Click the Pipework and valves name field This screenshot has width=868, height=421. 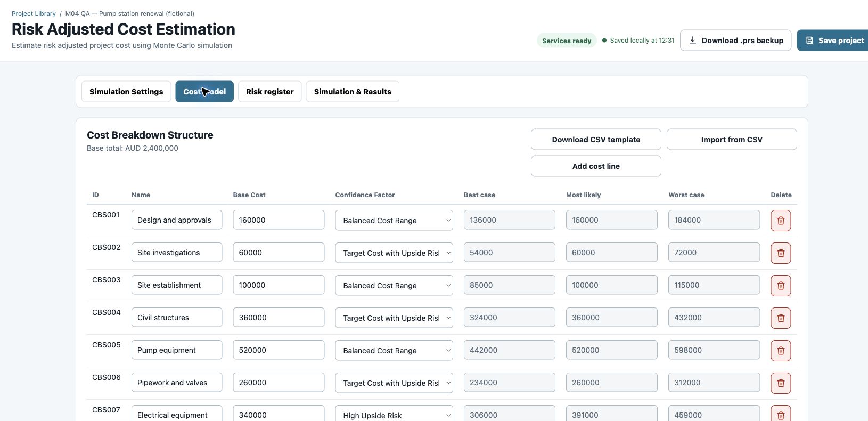(177, 383)
